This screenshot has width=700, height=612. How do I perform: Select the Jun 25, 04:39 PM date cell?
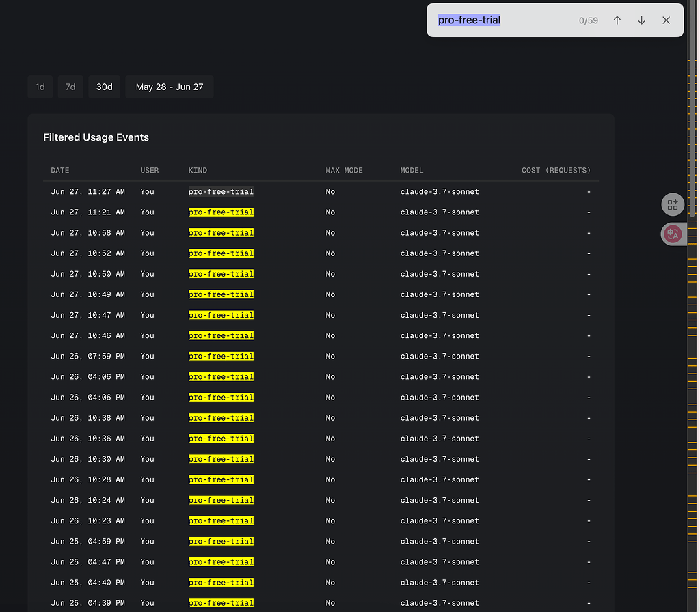[x=88, y=603]
